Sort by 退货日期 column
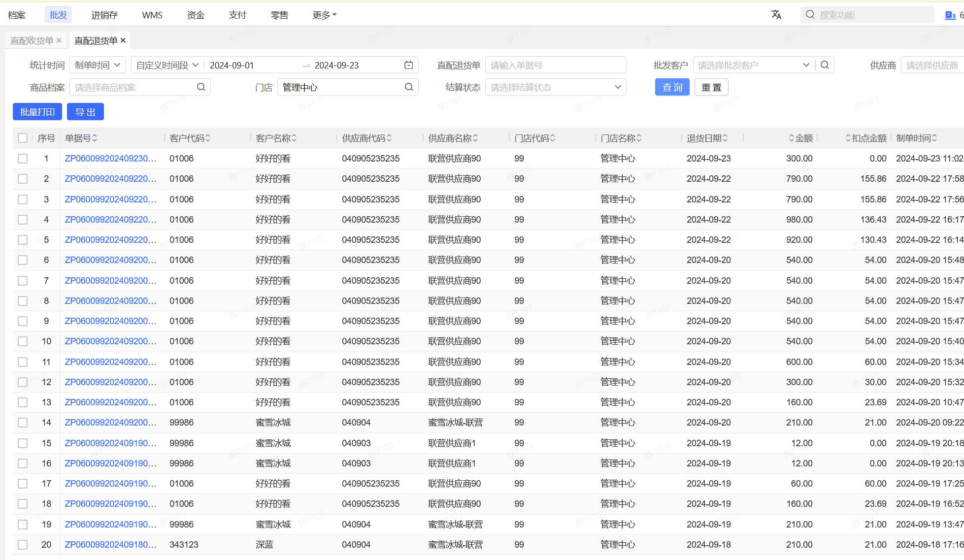This screenshot has height=560, width=964. (x=725, y=138)
